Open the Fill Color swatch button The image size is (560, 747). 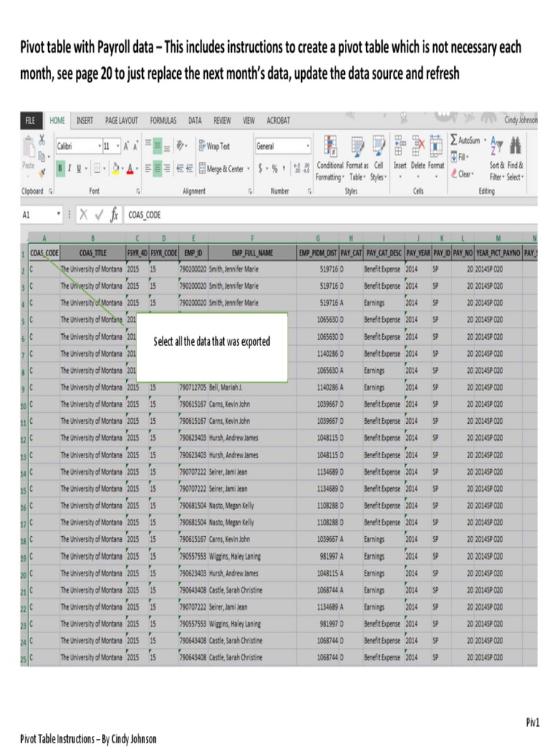[x=116, y=169]
